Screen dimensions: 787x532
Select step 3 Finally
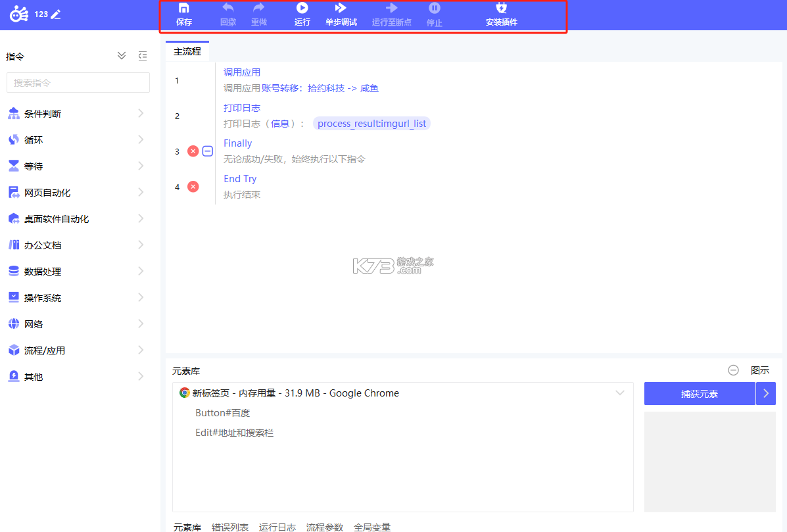237,143
